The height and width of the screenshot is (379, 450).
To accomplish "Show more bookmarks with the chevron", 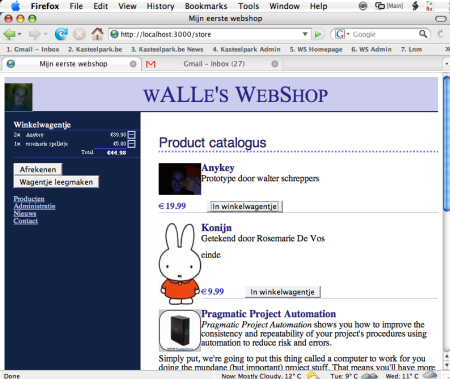I will click(447, 49).
